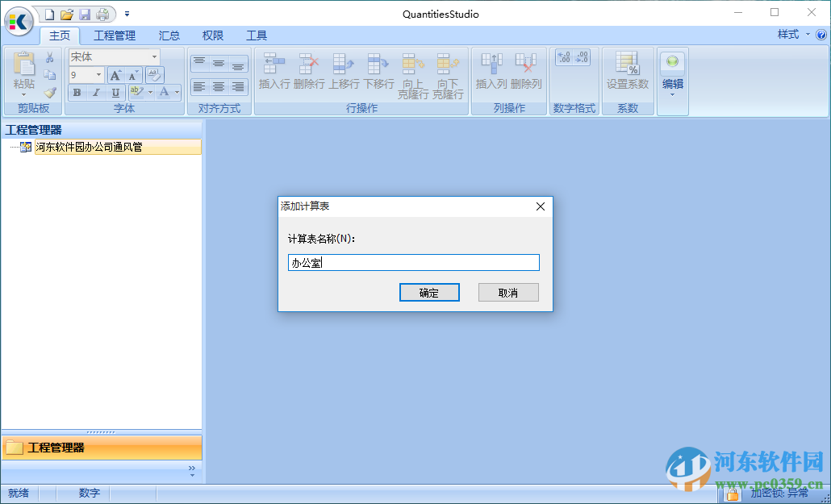Confirm with the 确定 button
Image resolution: width=831 pixels, height=504 pixels.
pos(429,293)
